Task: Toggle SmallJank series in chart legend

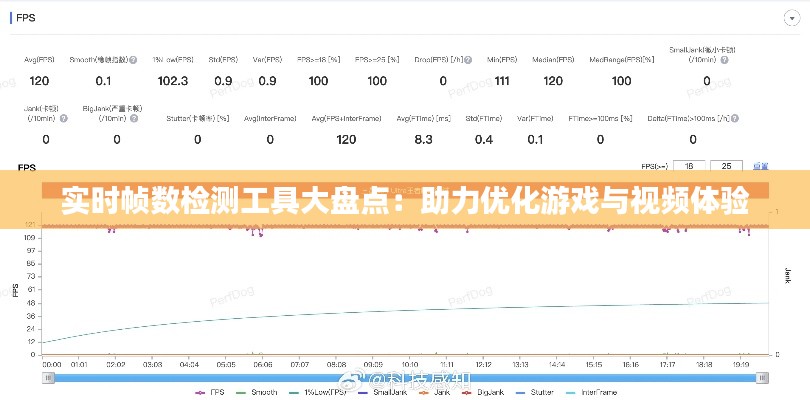Action: click(x=382, y=392)
